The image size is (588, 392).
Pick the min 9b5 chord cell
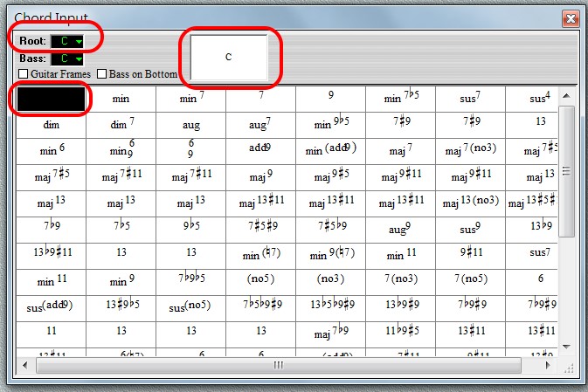pos(331,125)
